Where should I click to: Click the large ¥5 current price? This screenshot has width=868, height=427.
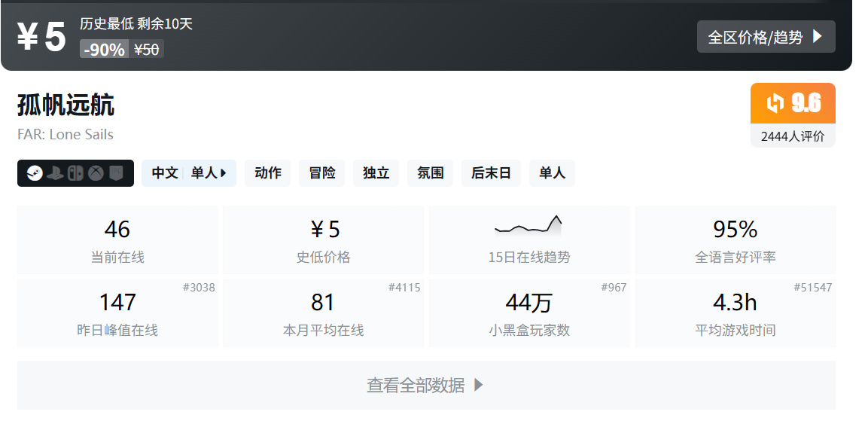click(41, 37)
